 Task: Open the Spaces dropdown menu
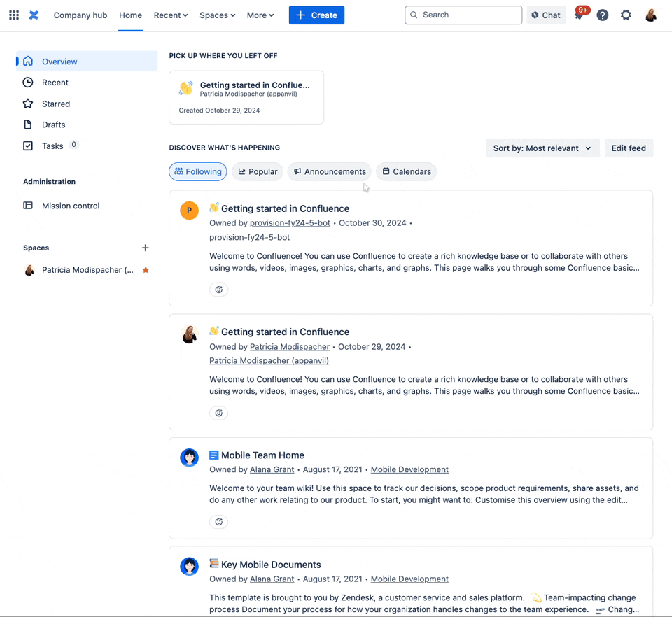coord(217,15)
